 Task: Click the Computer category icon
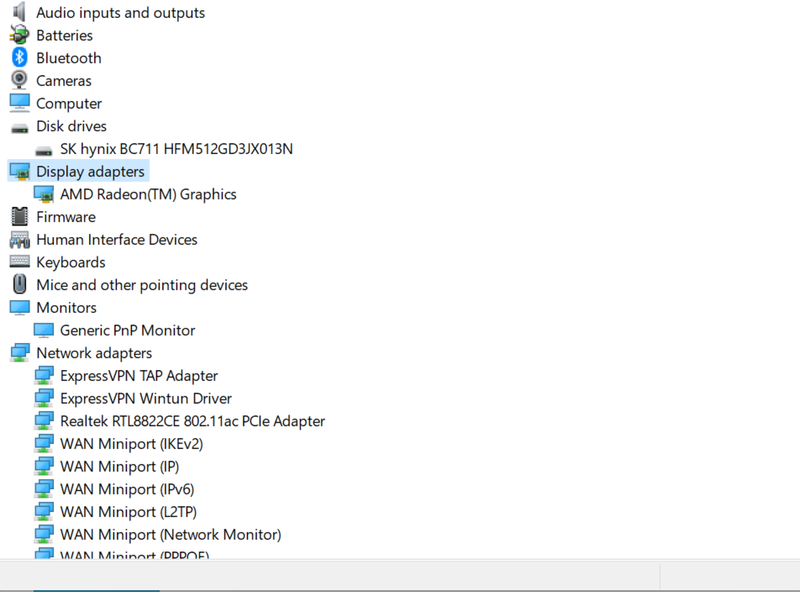click(x=19, y=103)
